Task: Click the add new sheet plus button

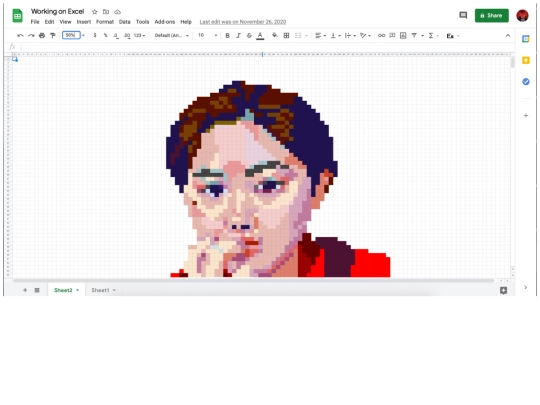Action: pyautogui.click(x=25, y=290)
